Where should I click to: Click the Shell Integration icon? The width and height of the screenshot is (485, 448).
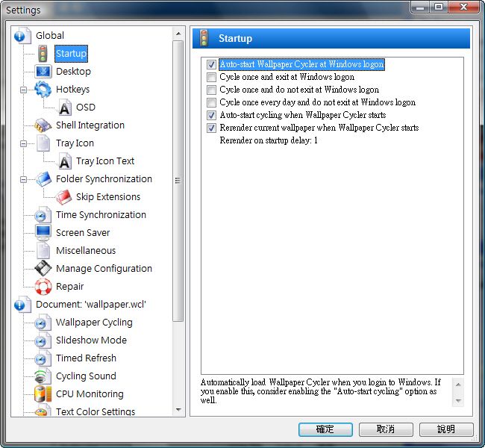pos(43,125)
